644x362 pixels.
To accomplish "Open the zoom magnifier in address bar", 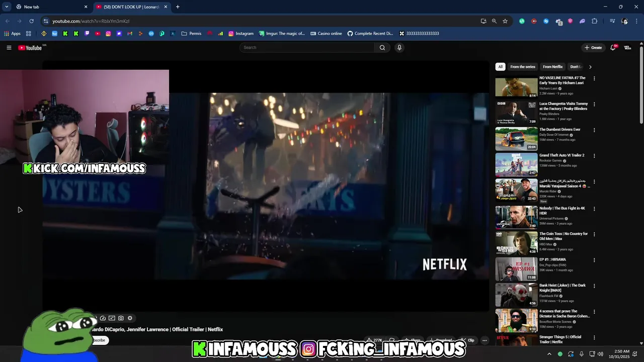I will [494, 21].
